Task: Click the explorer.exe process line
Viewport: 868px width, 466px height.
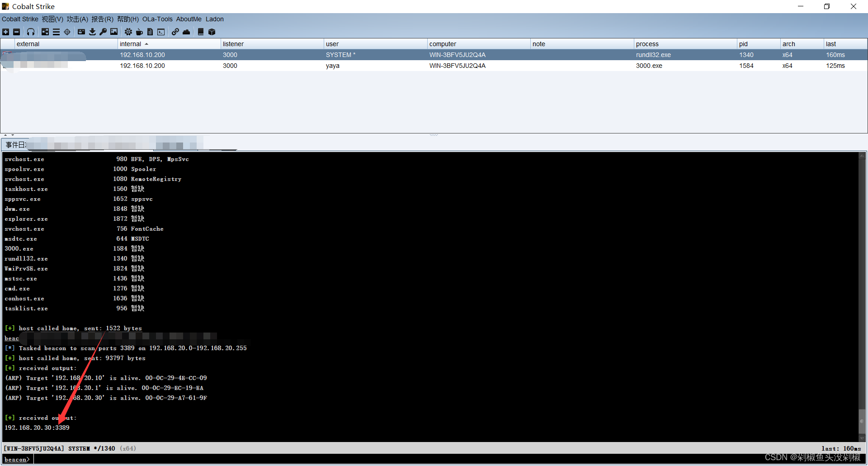Action: (x=75, y=219)
